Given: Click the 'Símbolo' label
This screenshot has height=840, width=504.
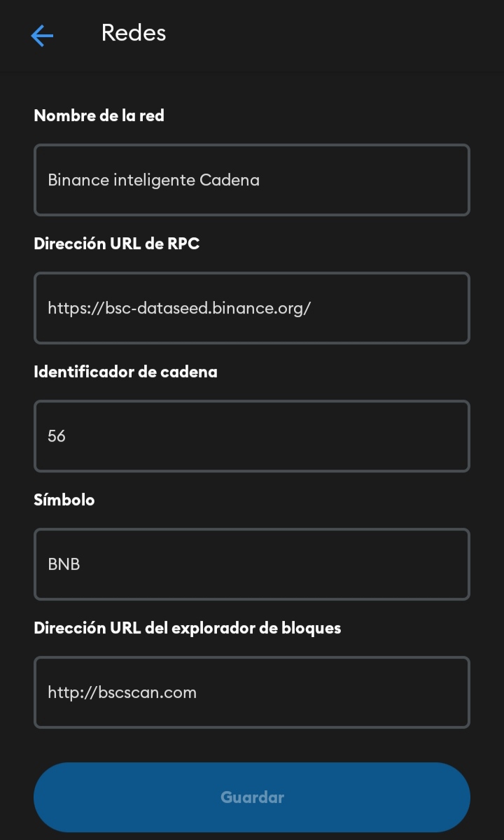Looking at the screenshot, I should pos(64,500).
